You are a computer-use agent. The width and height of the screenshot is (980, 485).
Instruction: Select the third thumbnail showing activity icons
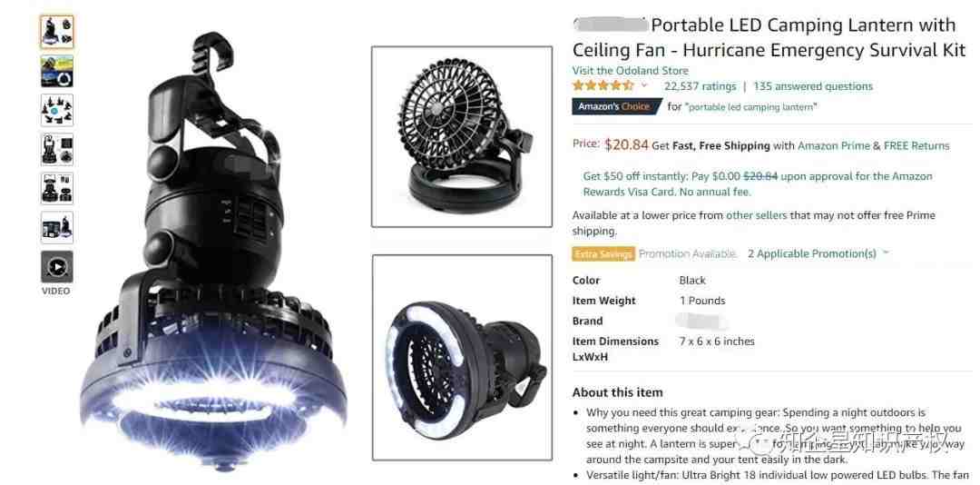(57, 110)
